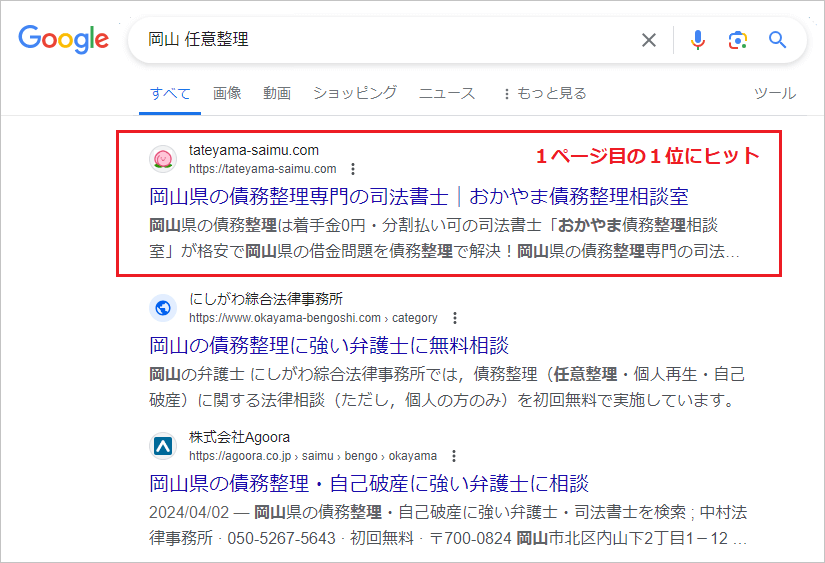Click site name にしがわ綜合法律事務所
This screenshot has height=563, width=825.
266,299
